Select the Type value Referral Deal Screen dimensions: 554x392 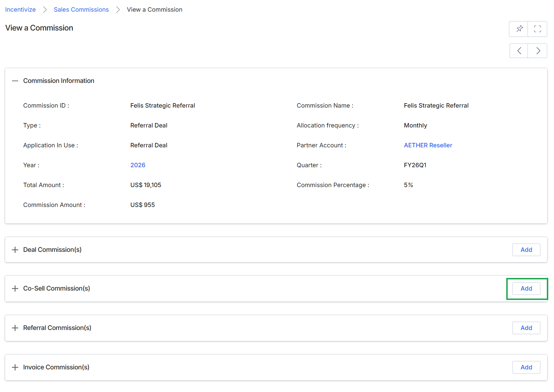[x=149, y=125]
